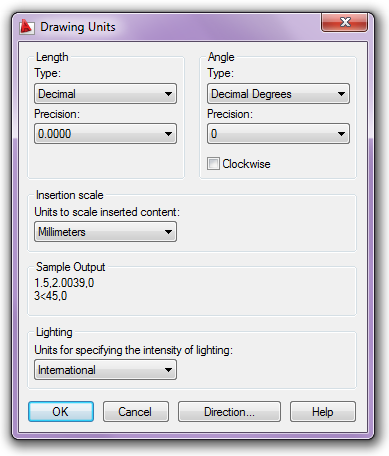Screen dimensions: 389x456
Task: Open the Millimeters insertion scale dropdown
Action: (x=105, y=232)
